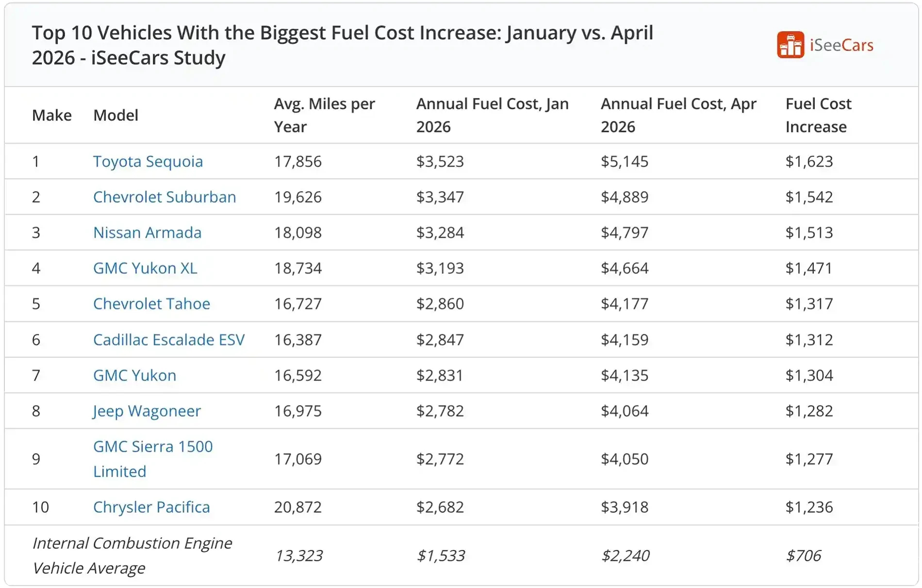Image resolution: width=922 pixels, height=588 pixels.
Task: Select the Annual Fuel Cost, Apr 2026 header
Action: pos(678,115)
